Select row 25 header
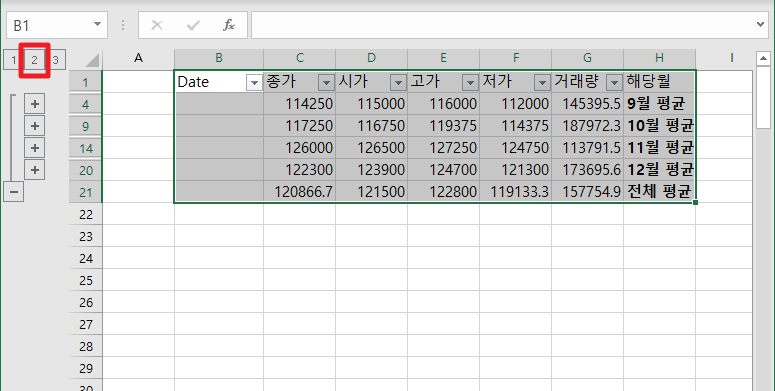Image resolution: width=775 pixels, height=391 pixels. [x=86, y=280]
